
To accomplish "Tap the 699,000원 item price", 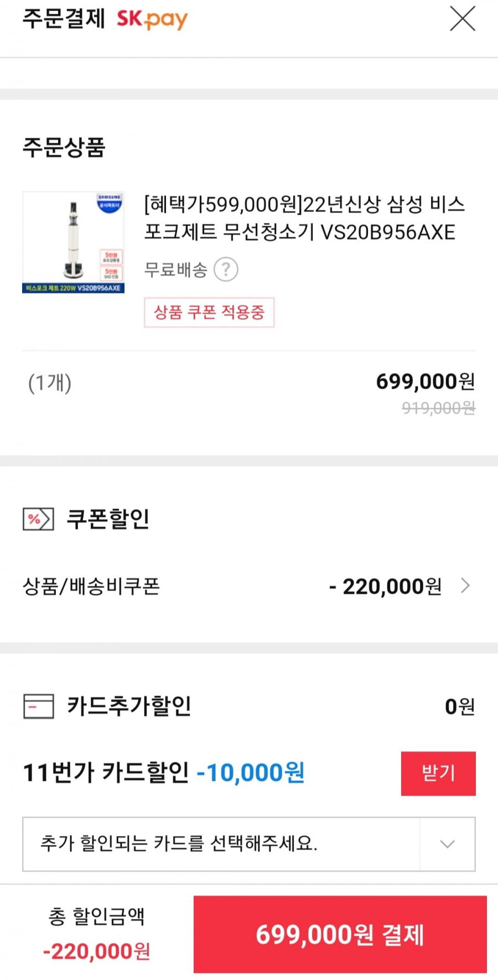I will [x=426, y=382].
